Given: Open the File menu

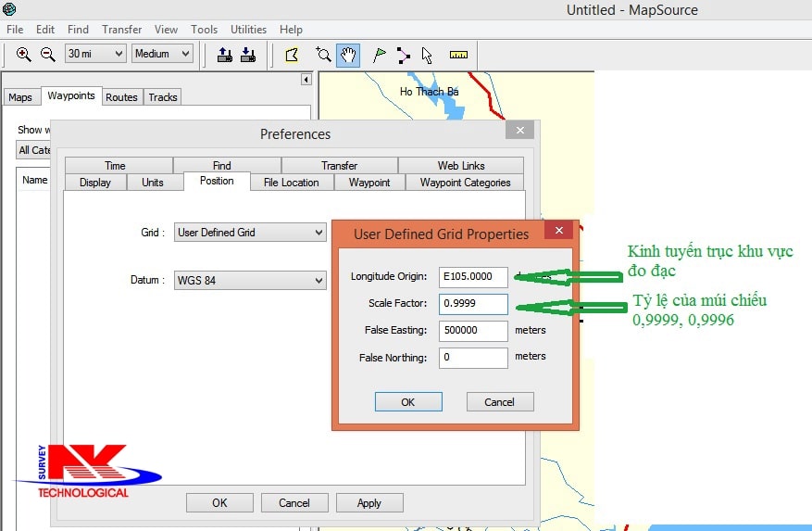Looking at the screenshot, I should point(15,30).
